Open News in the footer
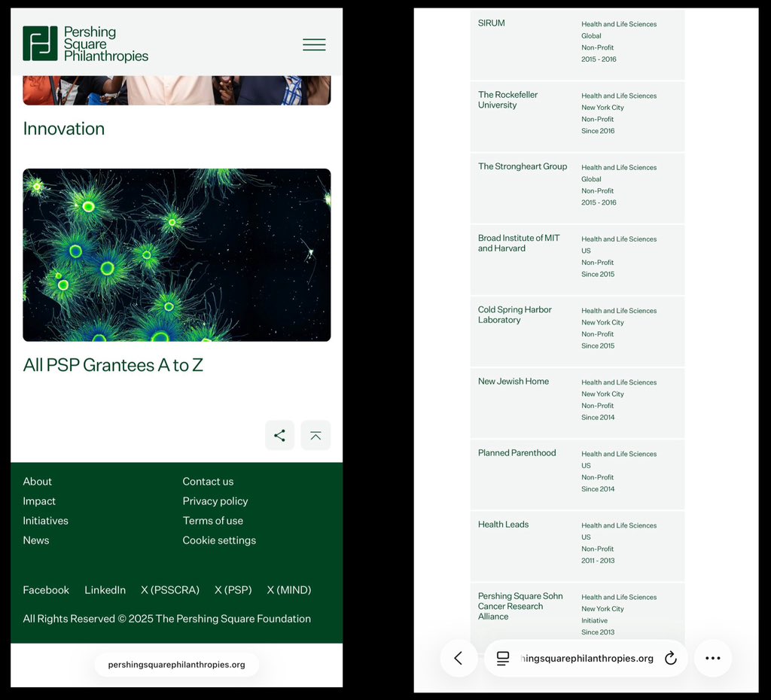771x700 pixels. [36, 540]
